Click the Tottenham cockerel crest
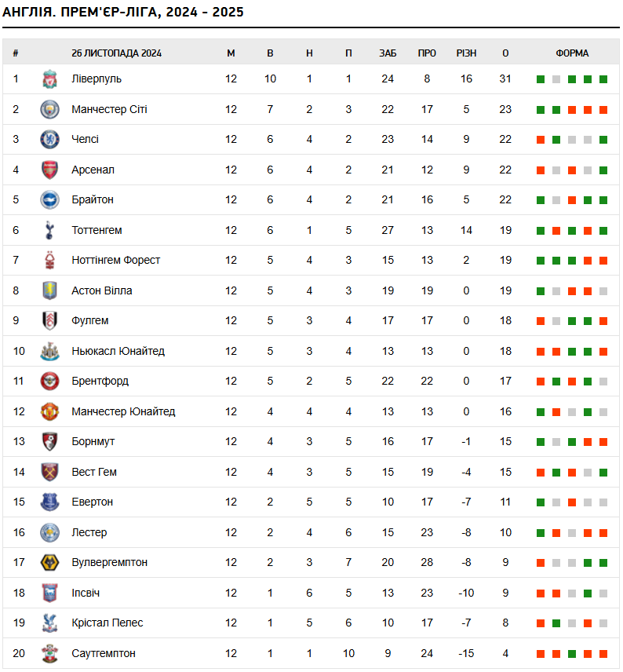Viewport: 623px width, 672px height. (x=49, y=230)
